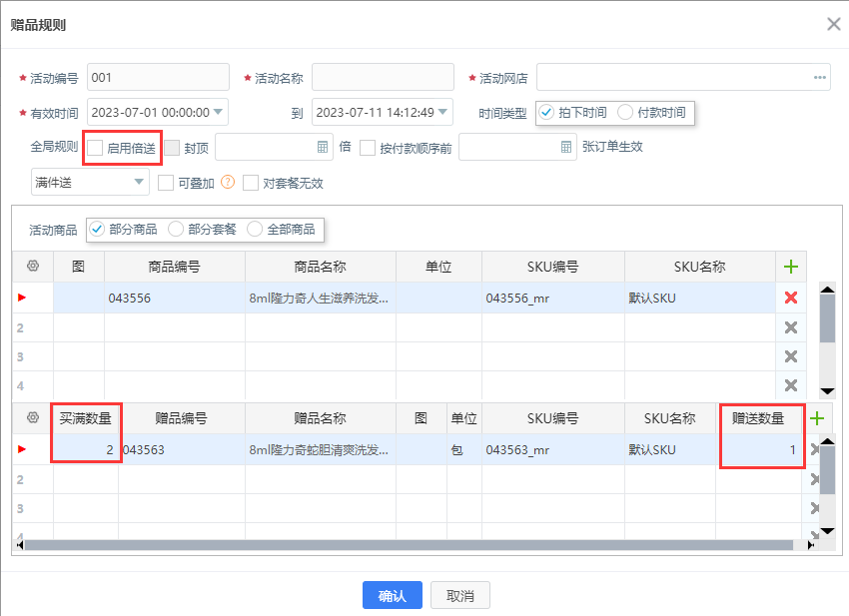Viewport: 849px width, 616px height.
Task: Click gift name 8ml隆力奇蛇胆清爽洗发
Action: [320, 449]
